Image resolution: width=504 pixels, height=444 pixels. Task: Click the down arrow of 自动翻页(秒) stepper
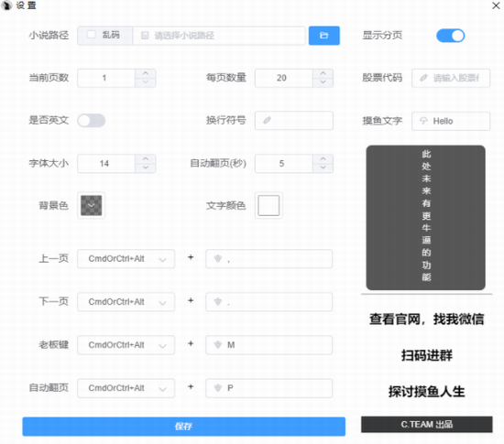point(323,168)
